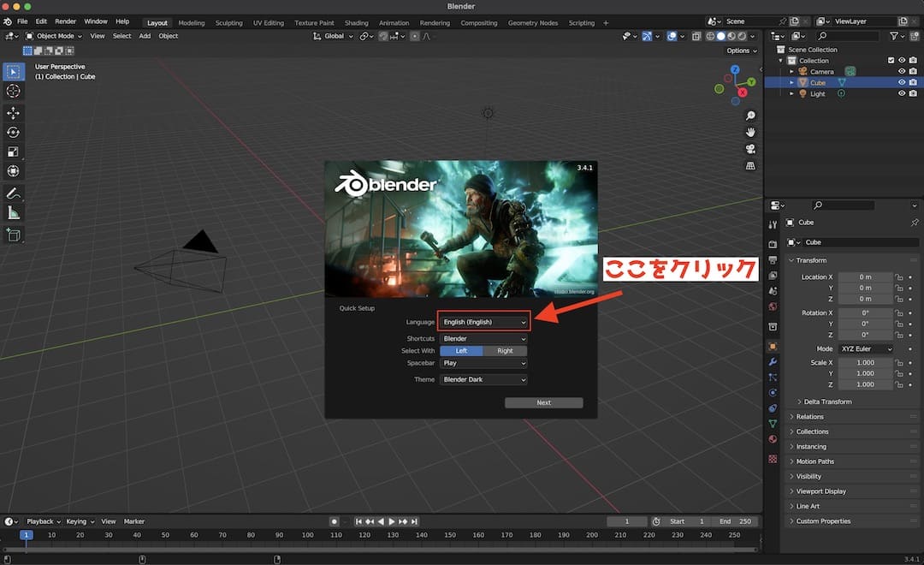
Task: Open the Shortcuts dropdown
Action: tap(483, 338)
